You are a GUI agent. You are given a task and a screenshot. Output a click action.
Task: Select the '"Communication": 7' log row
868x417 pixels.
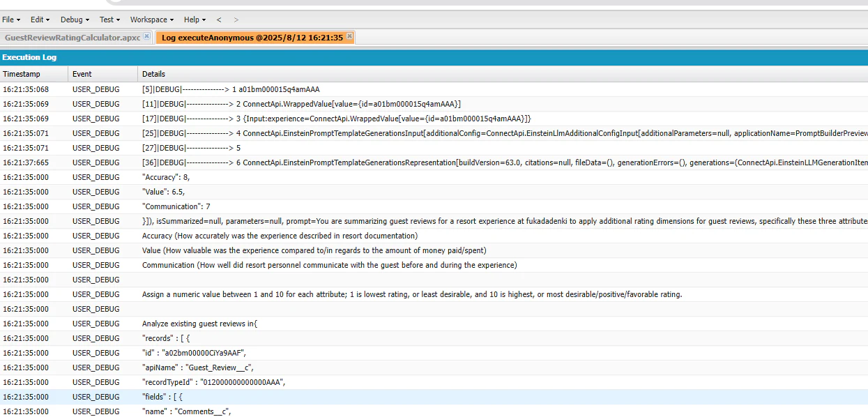coord(434,206)
